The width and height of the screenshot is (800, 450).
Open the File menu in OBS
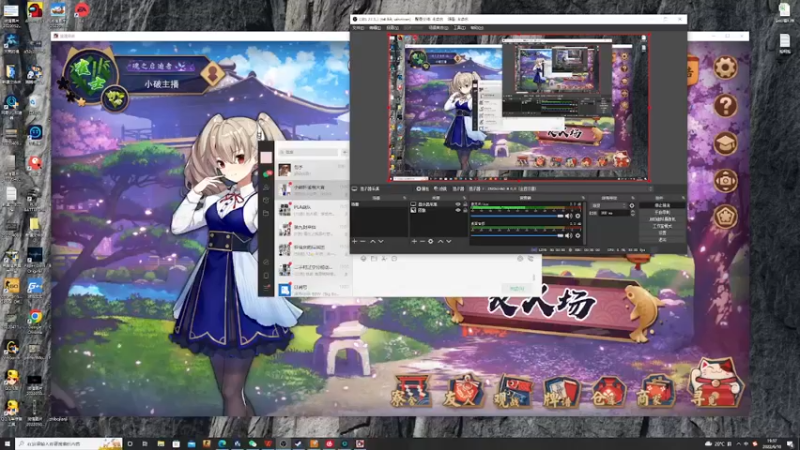pos(358,28)
